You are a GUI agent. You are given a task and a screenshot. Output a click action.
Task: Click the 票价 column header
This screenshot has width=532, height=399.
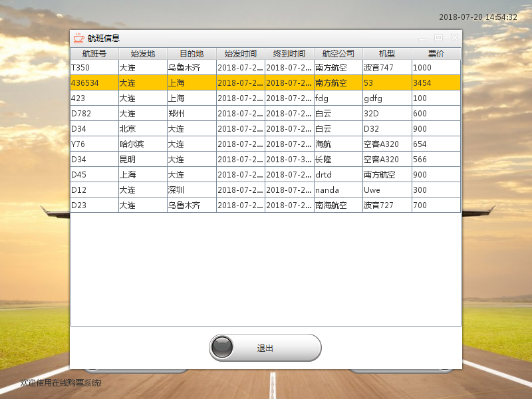[436, 54]
